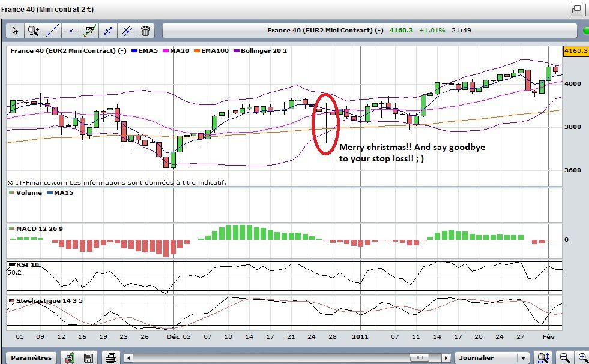The image size is (589, 364).
Task: Click the Déc month label on time axis
Action: point(173,337)
